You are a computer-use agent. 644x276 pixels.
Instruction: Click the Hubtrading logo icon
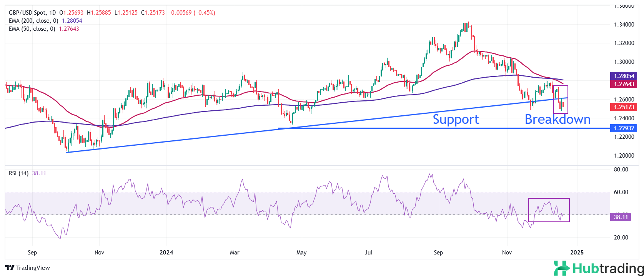click(562, 268)
